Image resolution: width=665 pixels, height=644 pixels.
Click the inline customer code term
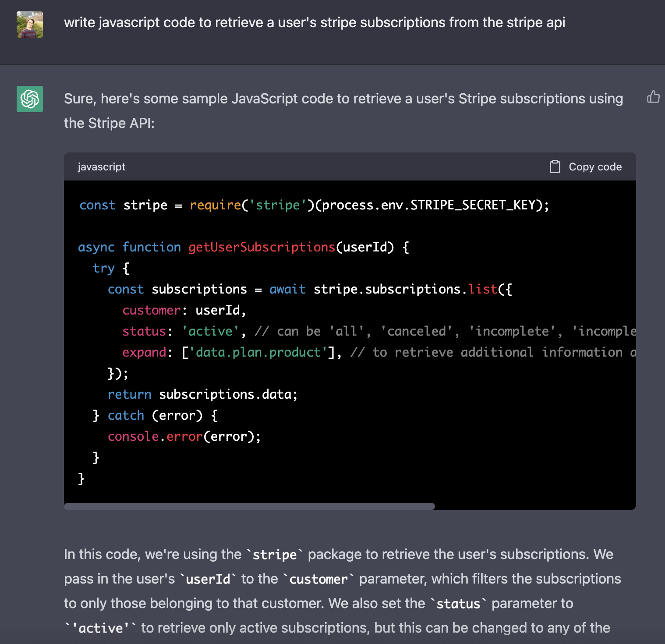pos(318,579)
